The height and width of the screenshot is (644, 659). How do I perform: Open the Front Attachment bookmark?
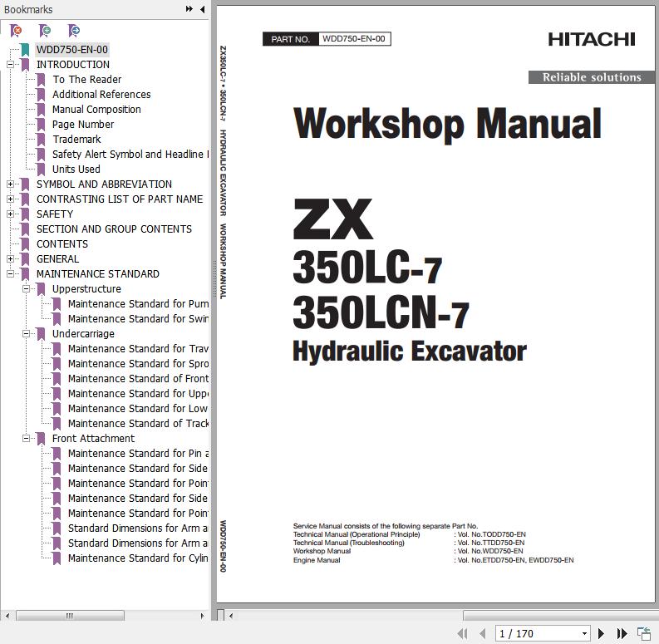click(93, 439)
